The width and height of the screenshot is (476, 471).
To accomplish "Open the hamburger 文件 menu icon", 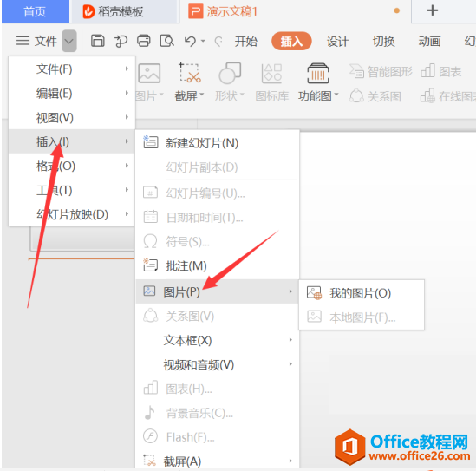I will pos(23,41).
